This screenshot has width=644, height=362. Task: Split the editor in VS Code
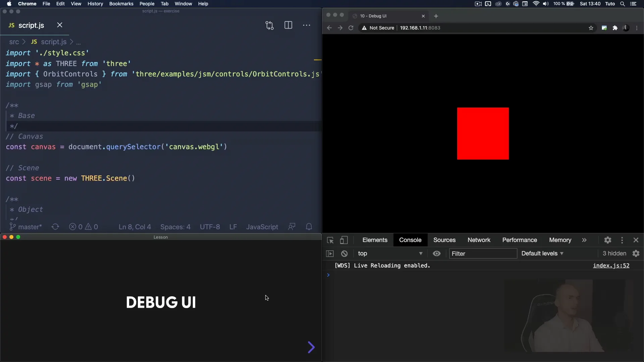pyautogui.click(x=288, y=25)
